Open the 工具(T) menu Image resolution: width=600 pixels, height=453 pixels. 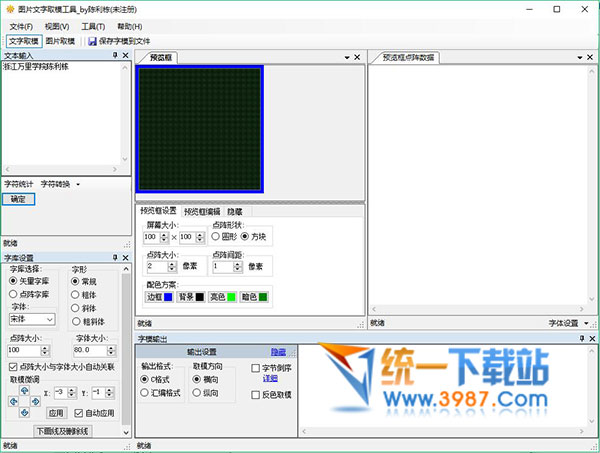point(94,25)
